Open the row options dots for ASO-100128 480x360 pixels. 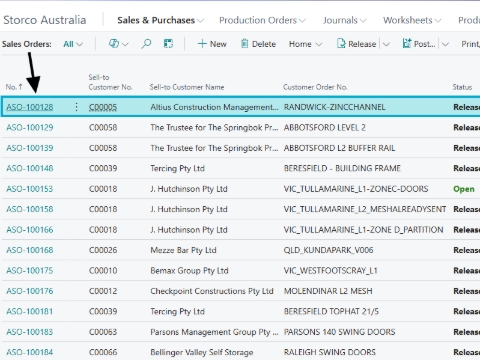(x=76, y=107)
